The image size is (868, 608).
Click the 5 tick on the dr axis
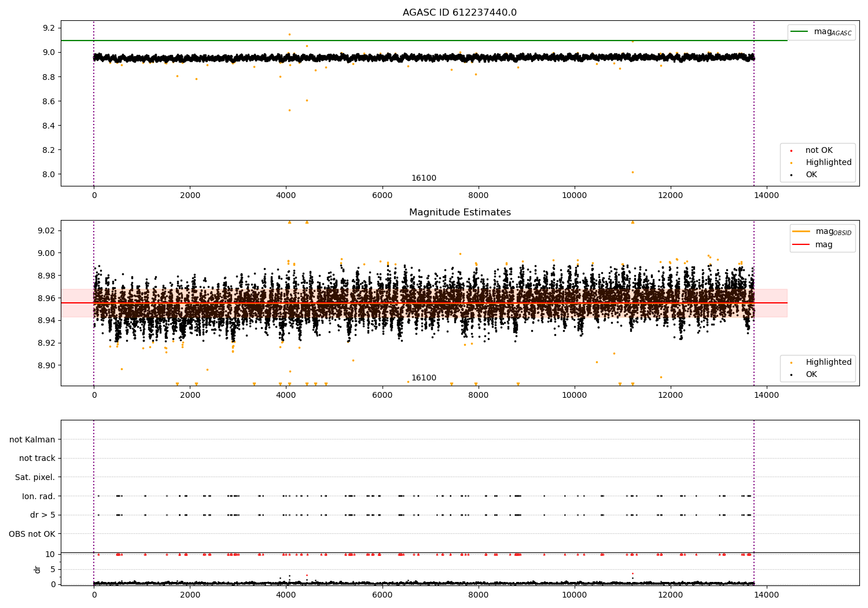53,569
